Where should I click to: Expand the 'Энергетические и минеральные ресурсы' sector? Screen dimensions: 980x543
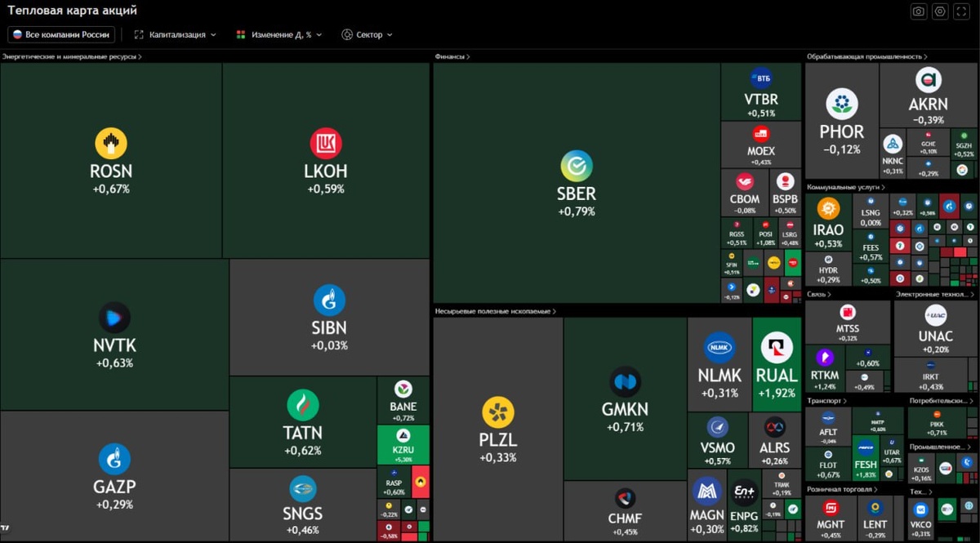tap(73, 57)
